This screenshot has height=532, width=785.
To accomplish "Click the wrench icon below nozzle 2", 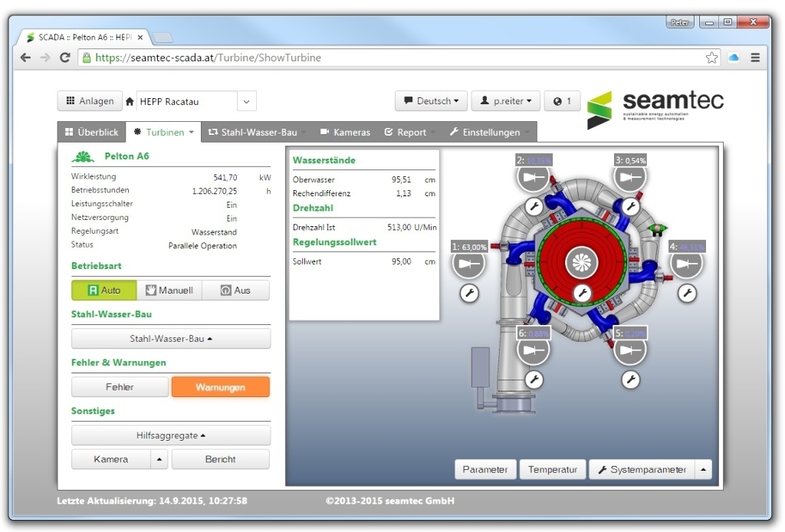I will [x=534, y=206].
